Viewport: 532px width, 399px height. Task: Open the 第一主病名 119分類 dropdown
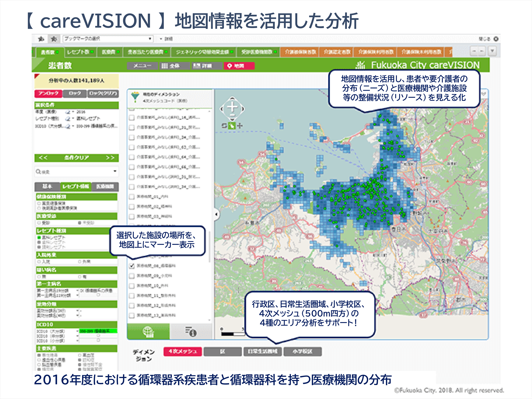pos(78,295)
